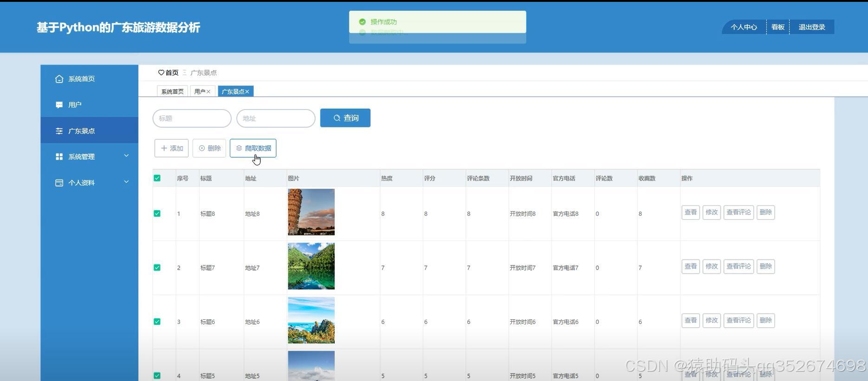Image resolution: width=868 pixels, height=381 pixels.
Task: Open 个人中心 in the top bar
Action: pyautogui.click(x=744, y=27)
